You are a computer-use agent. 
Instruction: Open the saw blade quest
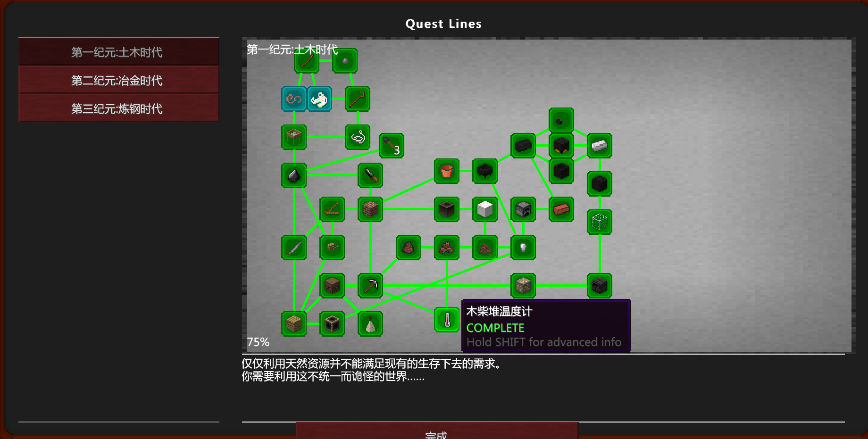(x=294, y=248)
